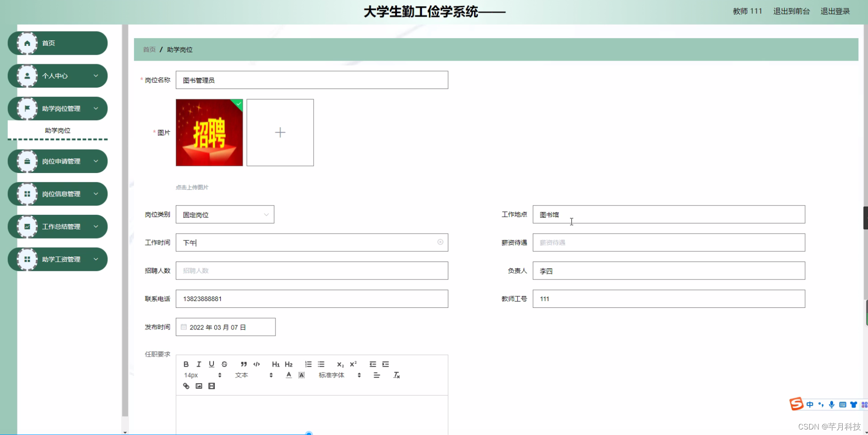Insert a blockquote in the editor
The height and width of the screenshot is (435, 868).
(243, 364)
